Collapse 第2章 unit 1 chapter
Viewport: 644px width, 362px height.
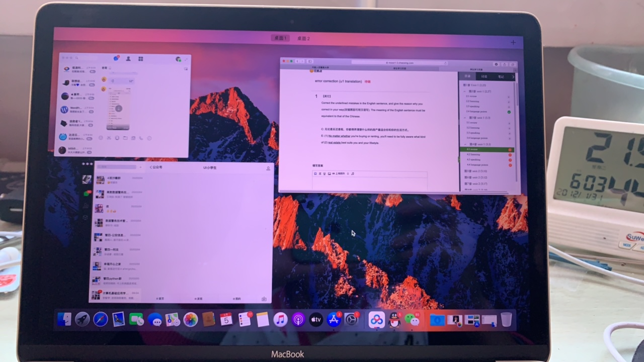[464, 92]
